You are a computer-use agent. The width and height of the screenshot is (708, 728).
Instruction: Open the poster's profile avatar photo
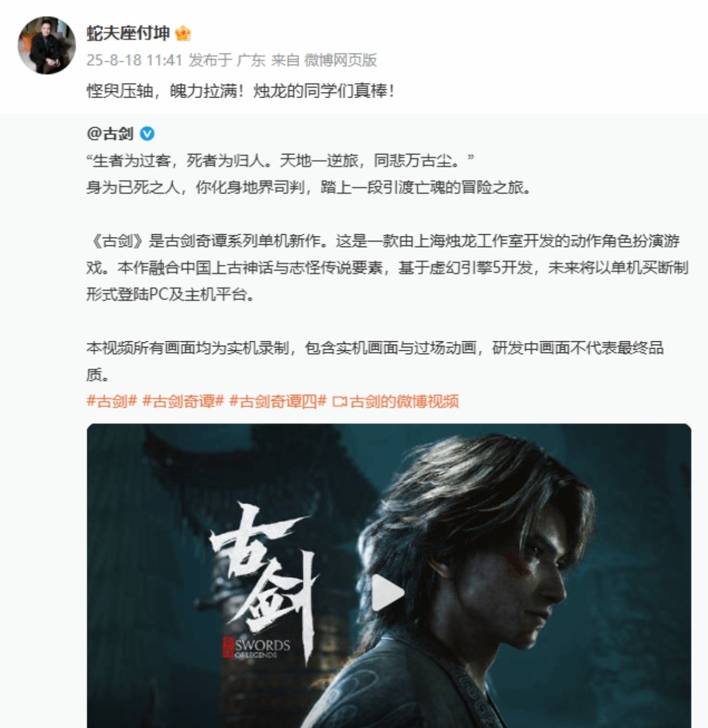47,45
